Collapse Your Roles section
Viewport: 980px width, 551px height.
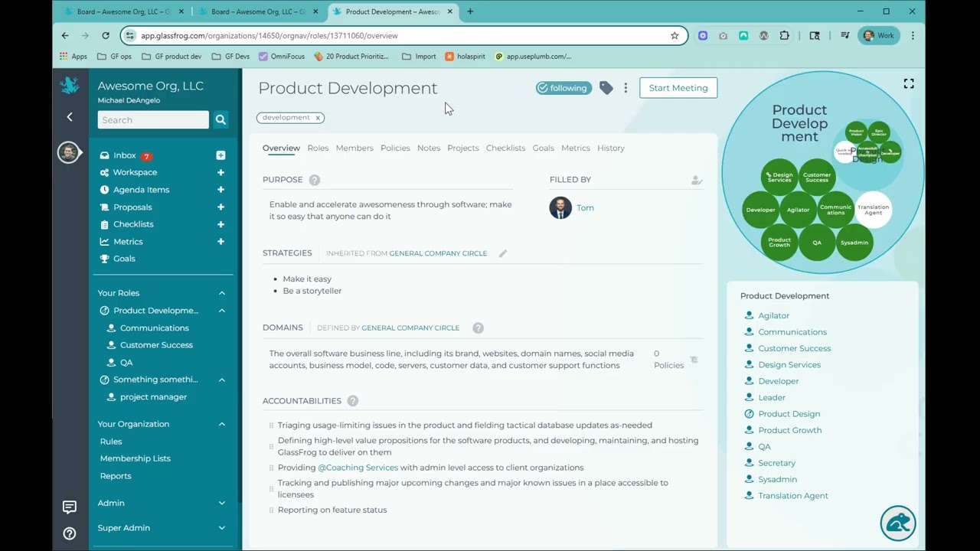(222, 293)
